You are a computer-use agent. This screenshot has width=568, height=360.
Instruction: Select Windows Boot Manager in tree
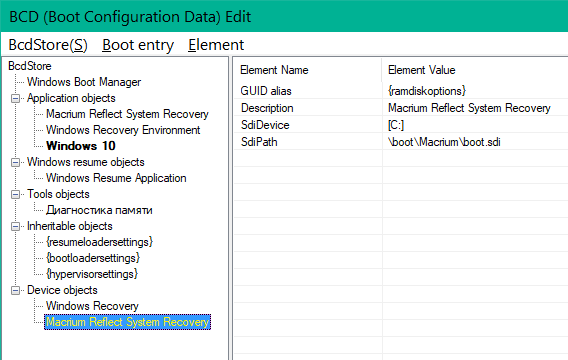pyautogui.click(x=84, y=82)
